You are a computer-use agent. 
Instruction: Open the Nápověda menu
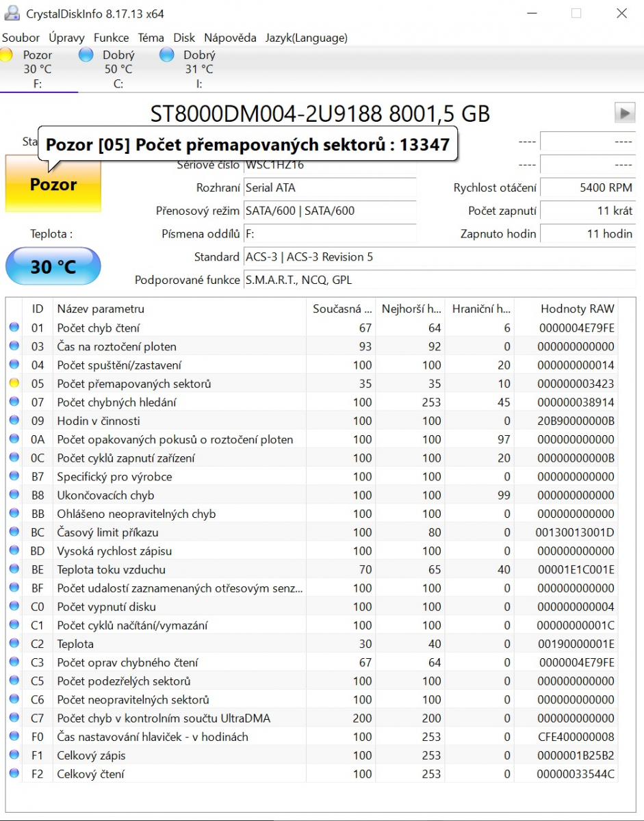click(230, 38)
